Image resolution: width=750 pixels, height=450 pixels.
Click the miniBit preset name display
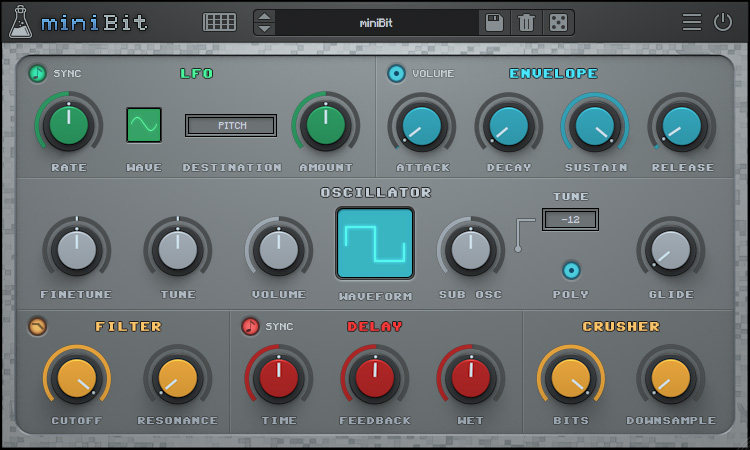click(x=376, y=22)
